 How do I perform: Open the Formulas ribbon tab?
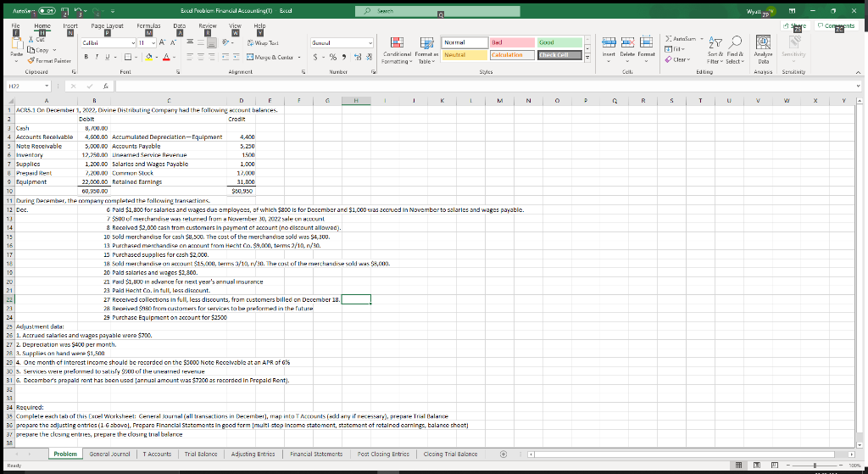(x=148, y=25)
